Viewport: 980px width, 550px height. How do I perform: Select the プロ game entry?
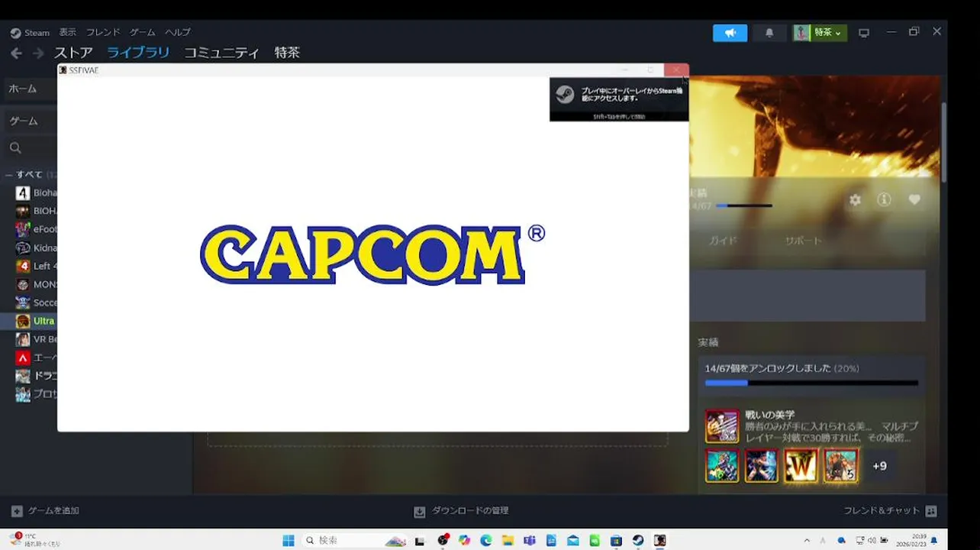tap(36, 394)
